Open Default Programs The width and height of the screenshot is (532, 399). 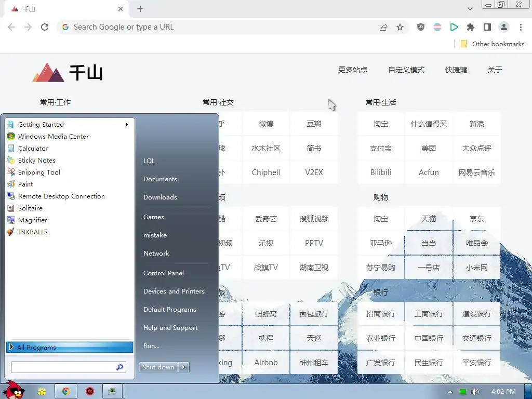coord(170,310)
